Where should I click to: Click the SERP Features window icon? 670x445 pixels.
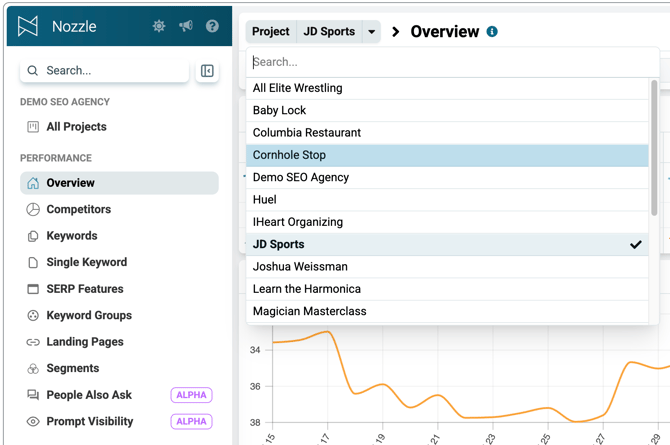pos(33,289)
